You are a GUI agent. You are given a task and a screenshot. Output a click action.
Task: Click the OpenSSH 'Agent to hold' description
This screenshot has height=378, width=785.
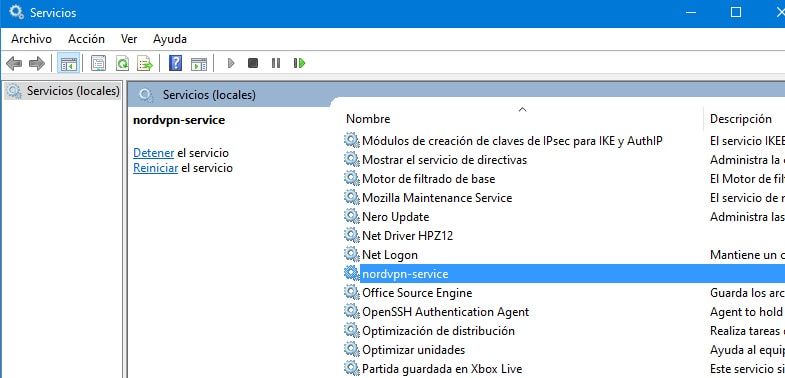point(746,312)
